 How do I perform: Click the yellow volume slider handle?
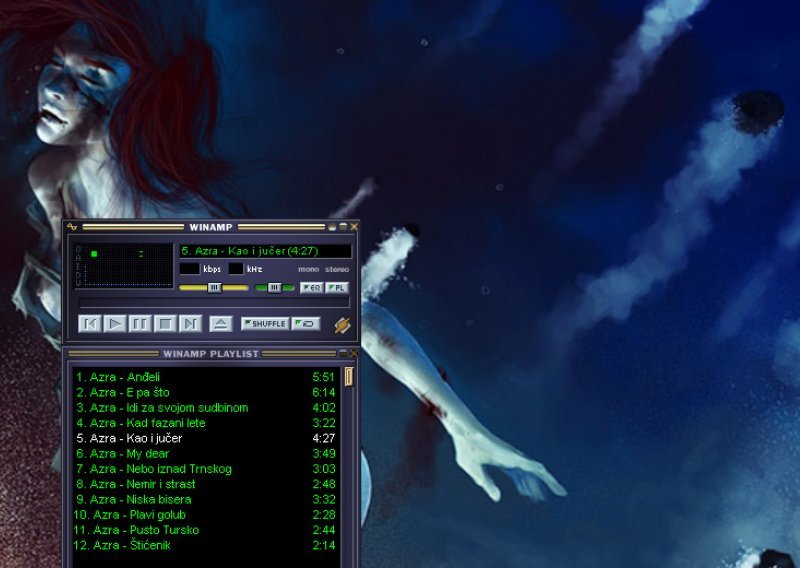pyautogui.click(x=214, y=288)
